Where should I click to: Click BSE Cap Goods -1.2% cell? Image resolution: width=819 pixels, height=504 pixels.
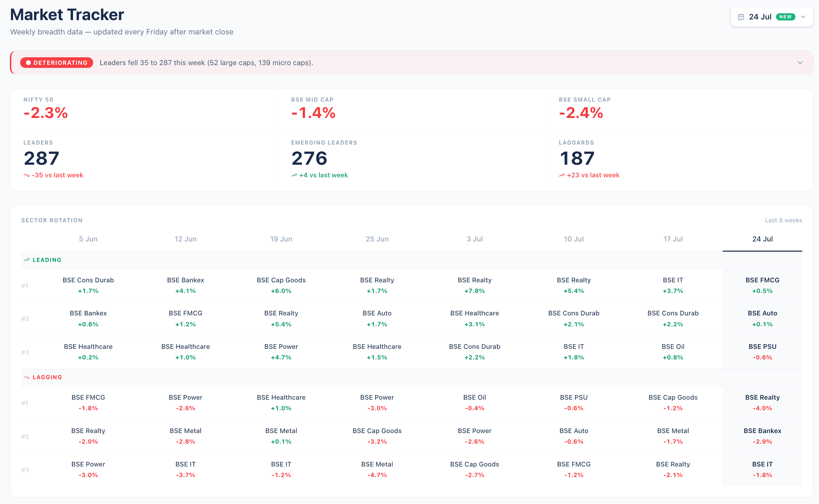point(673,403)
